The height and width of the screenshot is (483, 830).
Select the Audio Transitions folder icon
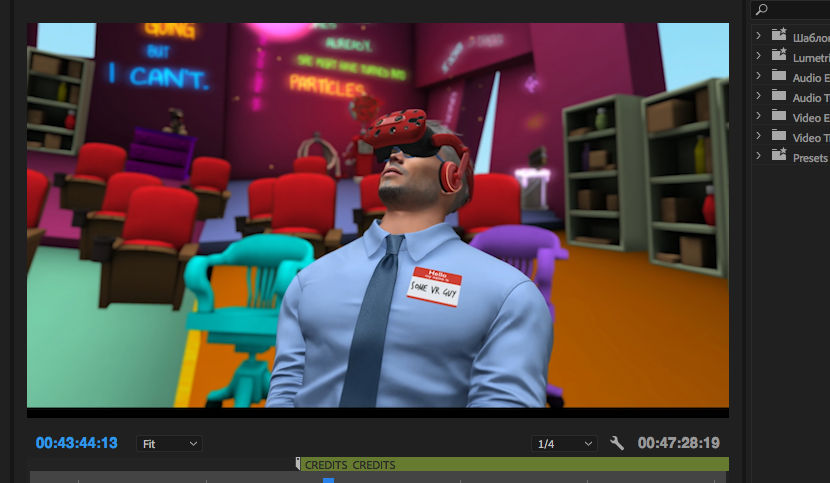click(x=779, y=95)
